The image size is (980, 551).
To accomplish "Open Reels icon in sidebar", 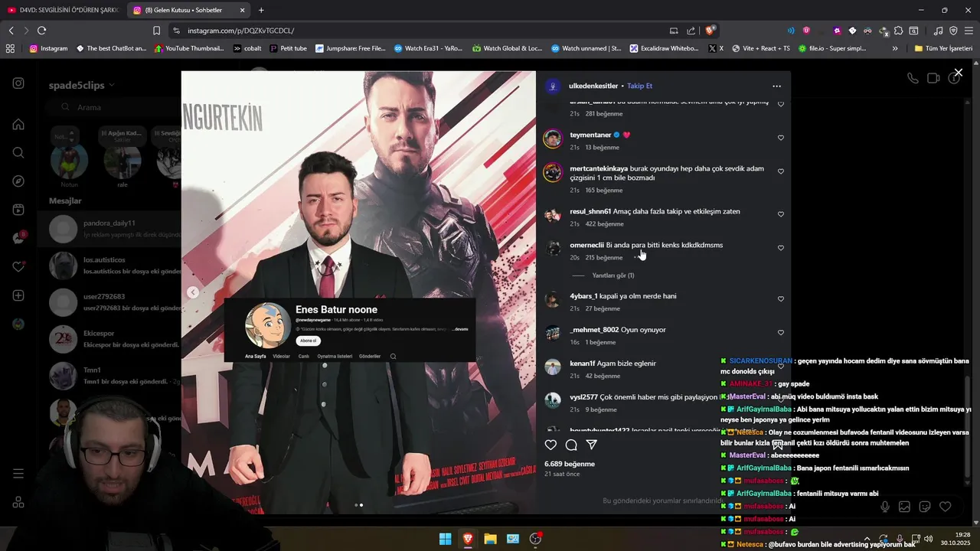I will click(x=18, y=210).
